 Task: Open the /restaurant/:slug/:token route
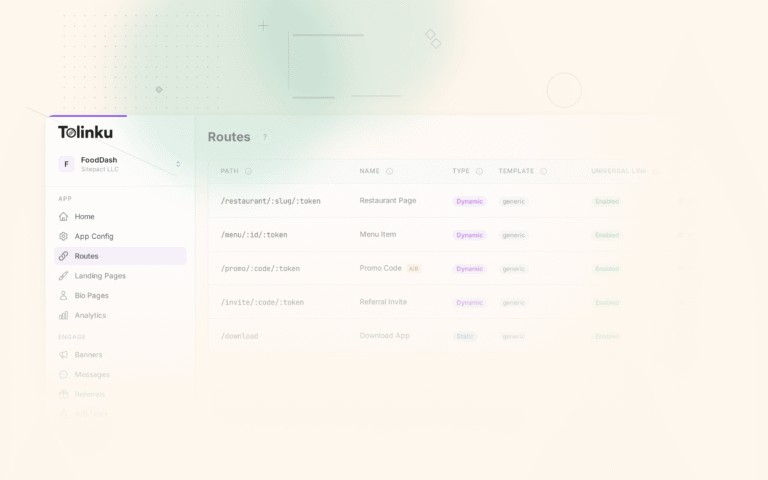click(270, 201)
